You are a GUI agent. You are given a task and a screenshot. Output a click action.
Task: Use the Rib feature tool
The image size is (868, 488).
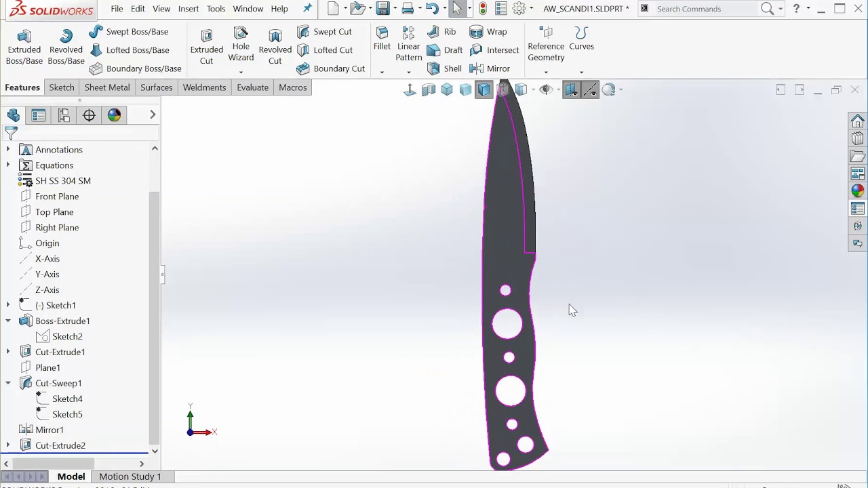tap(441, 32)
